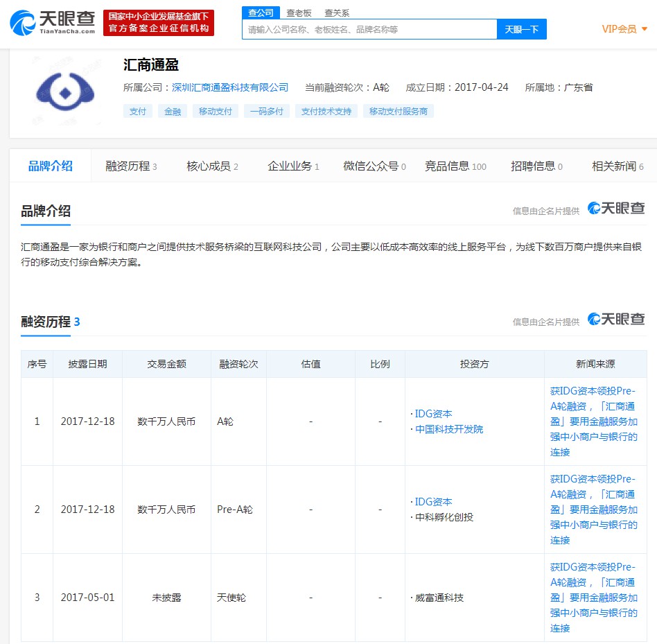Click the 天眼查 logo beside 融资历程 heading

tap(616, 320)
